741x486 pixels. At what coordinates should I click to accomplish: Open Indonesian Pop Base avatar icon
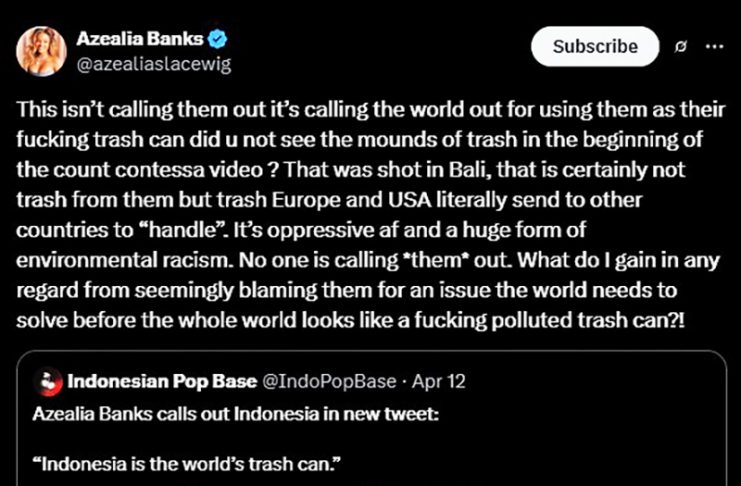[x=44, y=381]
